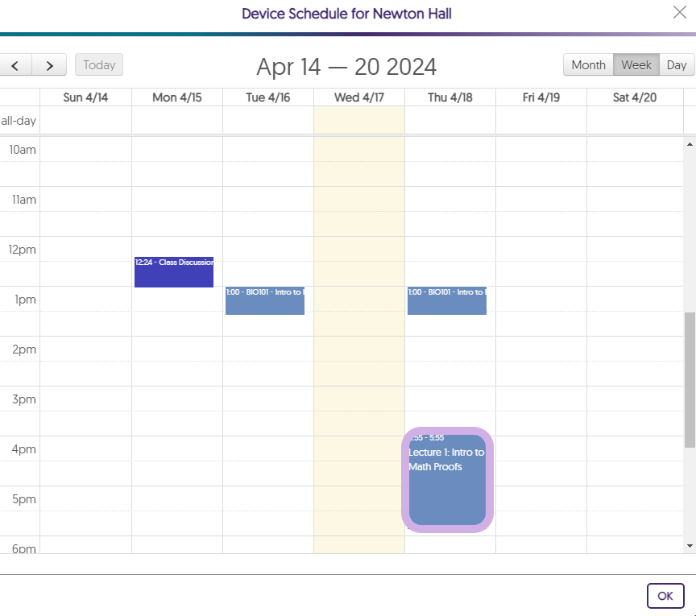Select the Lecture 1: Intro to Math Proofs event
Image resolution: width=696 pixels, height=616 pixels.
(x=447, y=480)
